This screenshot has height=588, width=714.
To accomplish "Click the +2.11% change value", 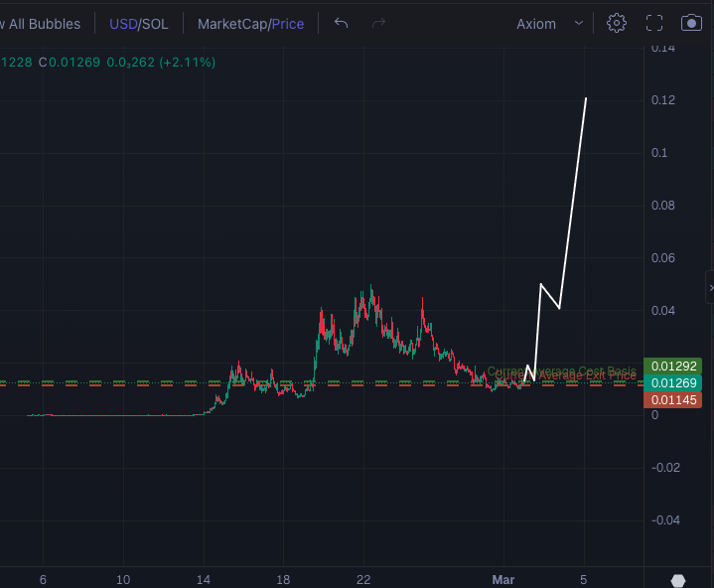I will tap(187, 63).
